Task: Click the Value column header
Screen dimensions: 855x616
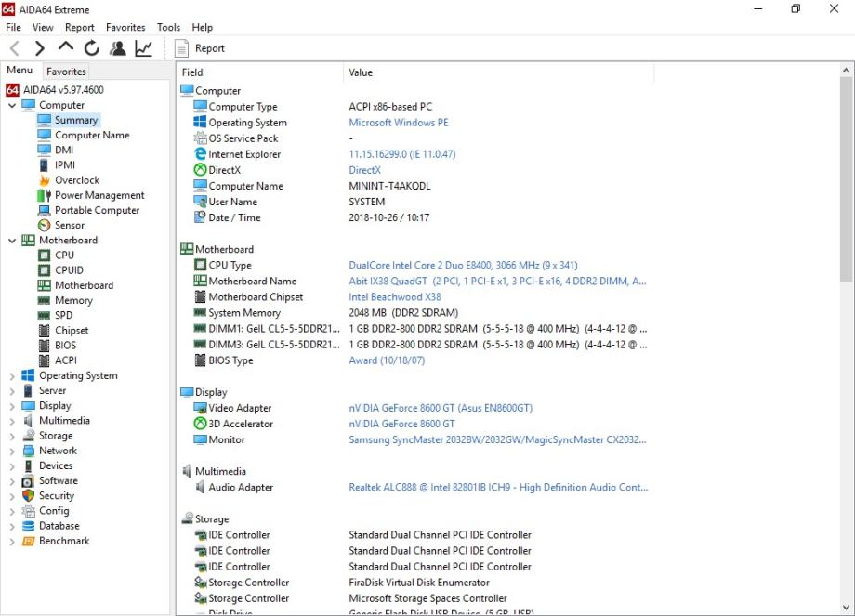Action: [498, 72]
